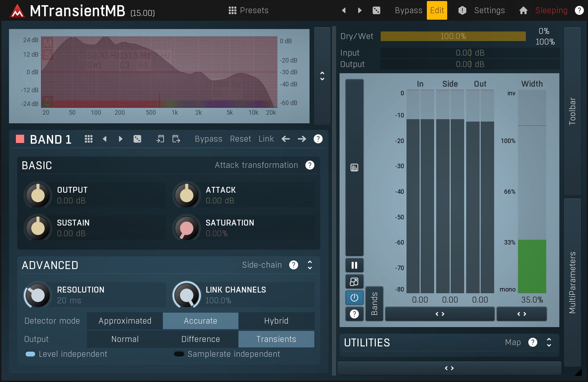Image resolution: width=588 pixels, height=382 pixels.
Task: Click the Reset button for Band 1
Action: click(240, 139)
